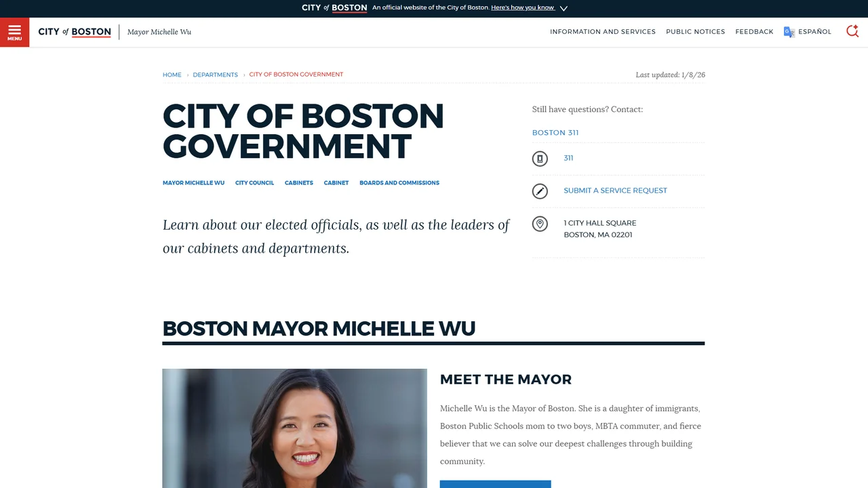Image resolution: width=868 pixels, height=488 pixels.
Task: Click the map pin icon by address
Action: (x=540, y=224)
